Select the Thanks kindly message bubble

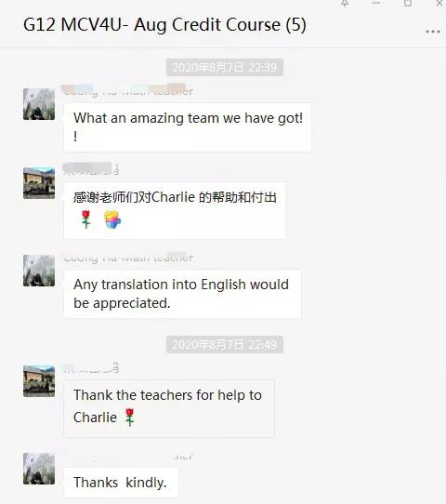pyautogui.click(x=121, y=483)
